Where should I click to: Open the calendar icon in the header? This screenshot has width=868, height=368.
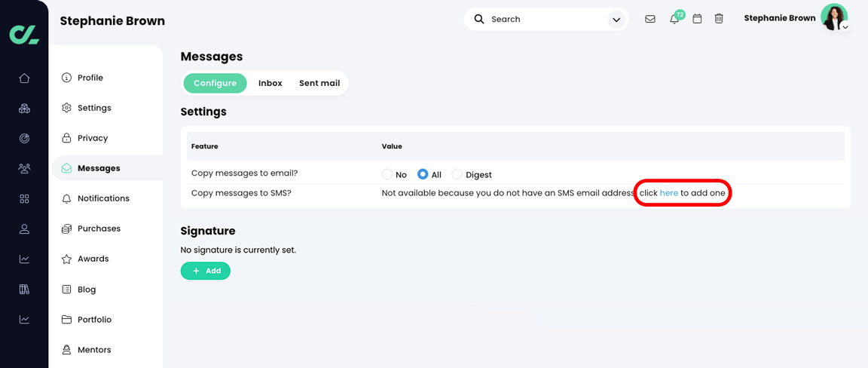698,19
